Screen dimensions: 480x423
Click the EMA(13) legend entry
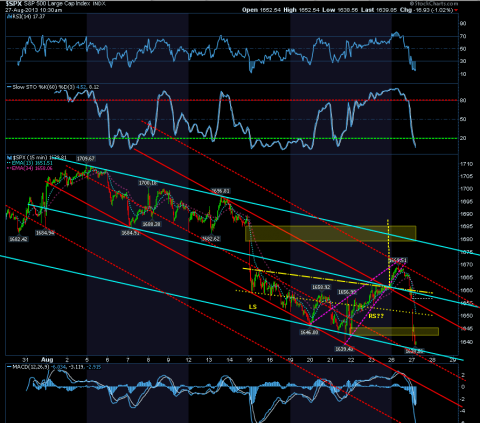(30, 163)
